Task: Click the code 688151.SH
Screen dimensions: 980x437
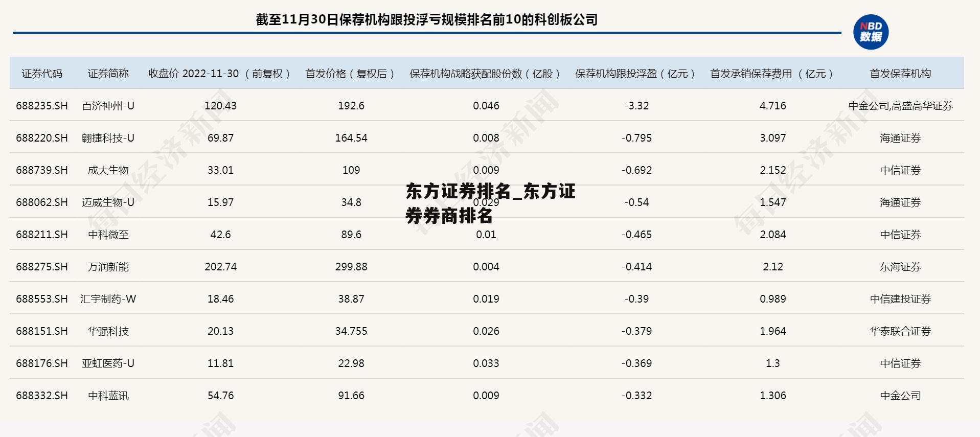Action: coord(42,331)
